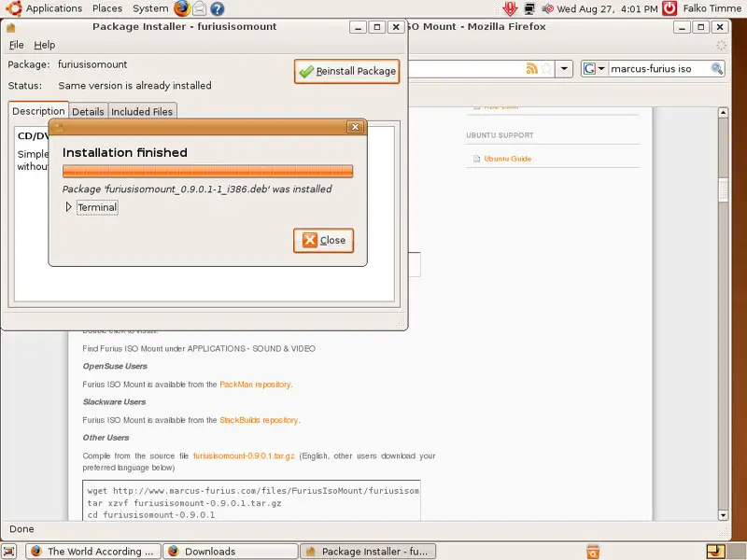
Task: Click 'Same version is already installed' status text
Action: (134, 86)
